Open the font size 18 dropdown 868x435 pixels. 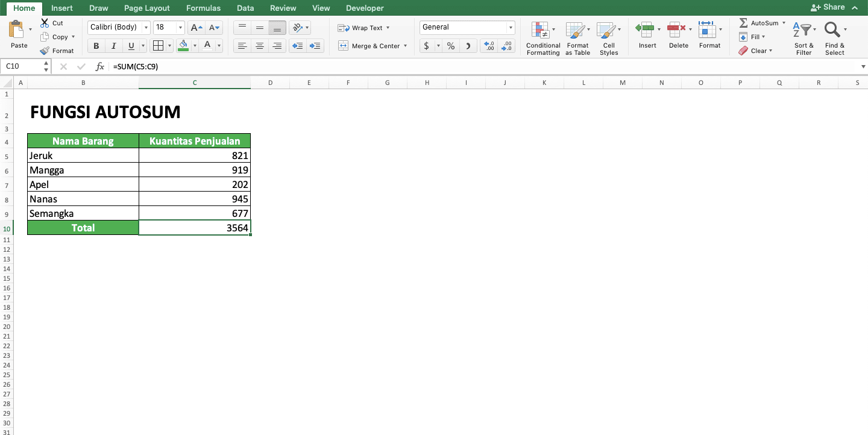coord(181,28)
